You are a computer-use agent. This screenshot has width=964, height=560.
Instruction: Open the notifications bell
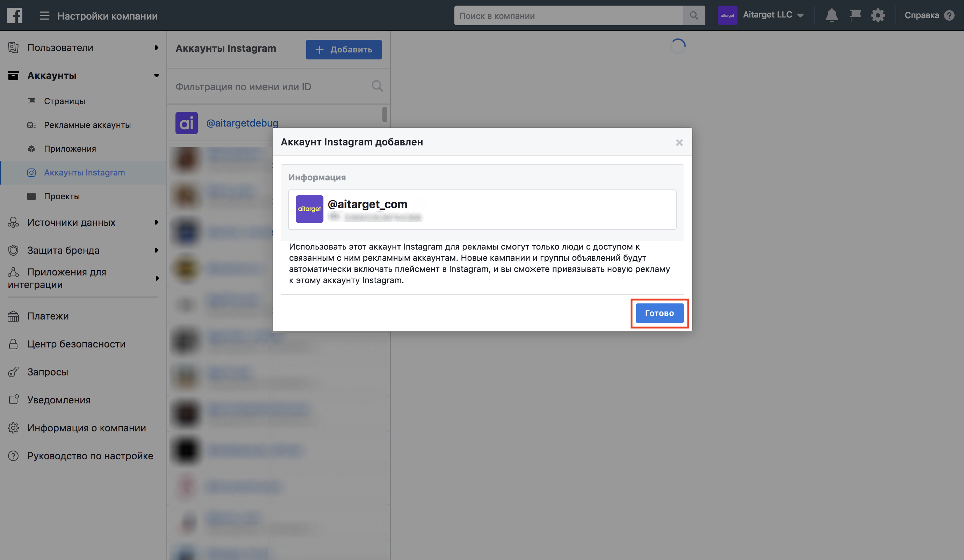click(831, 16)
